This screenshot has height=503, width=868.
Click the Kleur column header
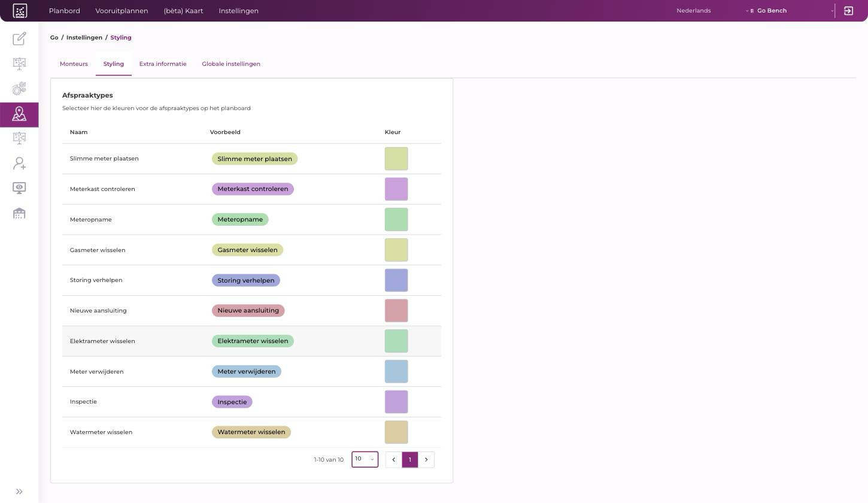[x=393, y=132]
